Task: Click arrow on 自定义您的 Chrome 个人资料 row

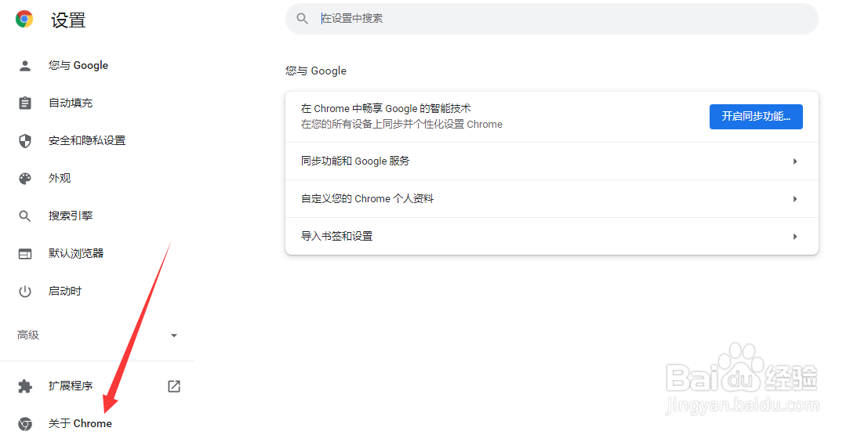Action: [x=795, y=199]
